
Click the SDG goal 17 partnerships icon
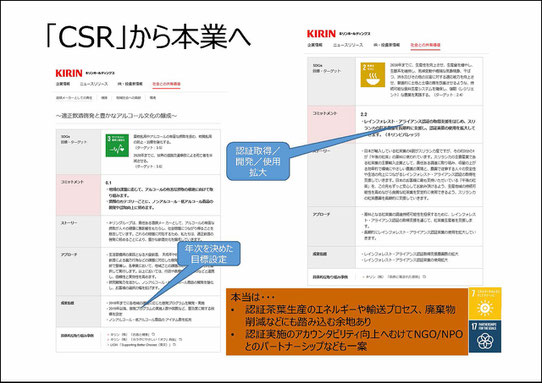tap(485, 336)
